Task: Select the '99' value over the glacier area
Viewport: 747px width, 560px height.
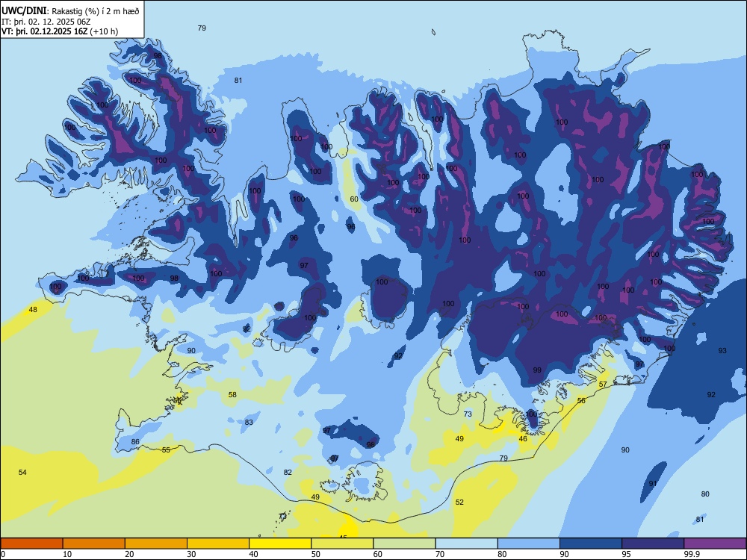Action: [x=537, y=370]
